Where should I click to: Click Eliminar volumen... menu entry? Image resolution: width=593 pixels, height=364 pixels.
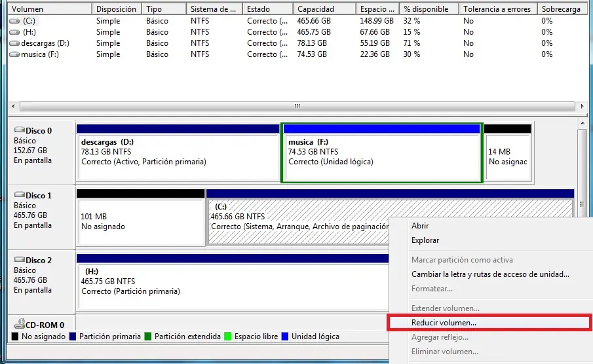(x=445, y=352)
